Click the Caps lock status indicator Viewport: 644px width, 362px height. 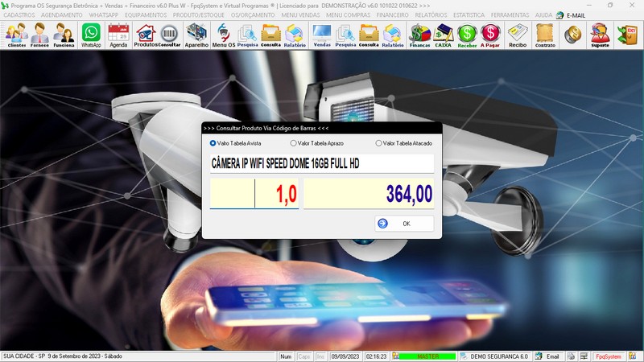304,356
